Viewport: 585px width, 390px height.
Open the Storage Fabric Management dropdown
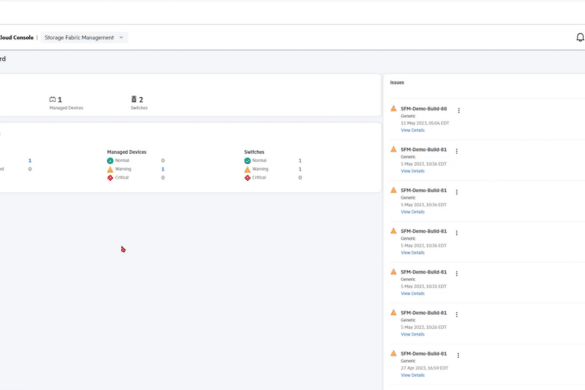coord(84,37)
